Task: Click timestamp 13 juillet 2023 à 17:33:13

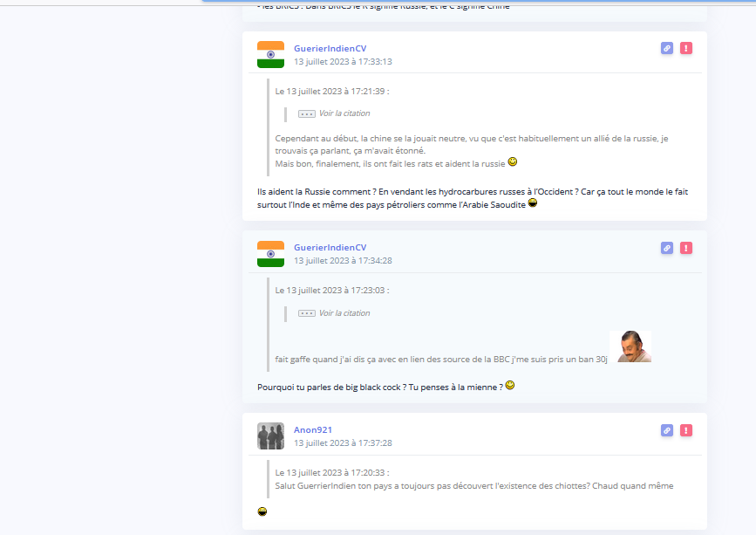Action: pos(343,62)
